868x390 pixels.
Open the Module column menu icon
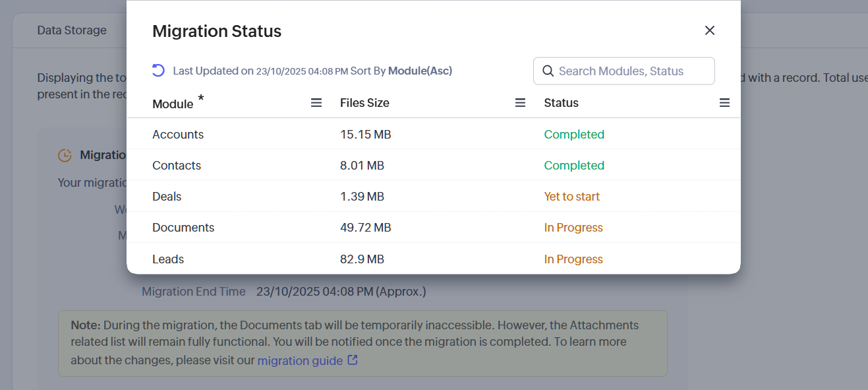click(316, 103)
